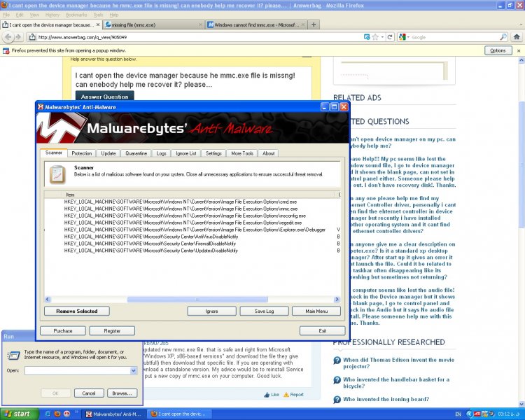Screen dimensions: 525x420
Task: Click Browse... in the Run dialog
Action: tap(122, 393)
